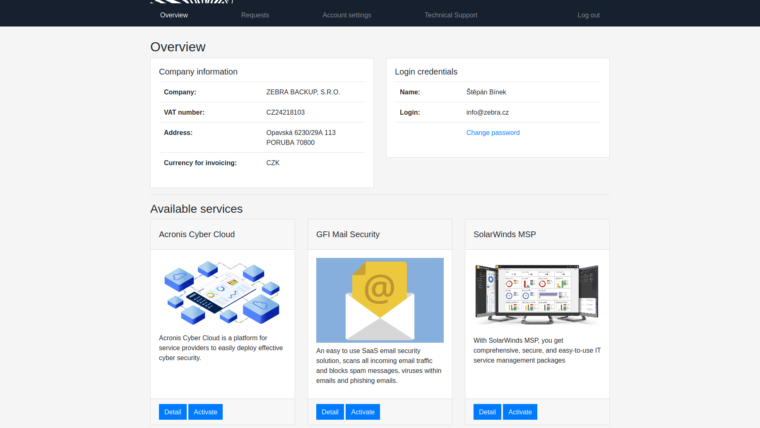Screen dimensions: 760x428
Task: Click the PORUBA 70800 address line
Action: tap(290, 143)
